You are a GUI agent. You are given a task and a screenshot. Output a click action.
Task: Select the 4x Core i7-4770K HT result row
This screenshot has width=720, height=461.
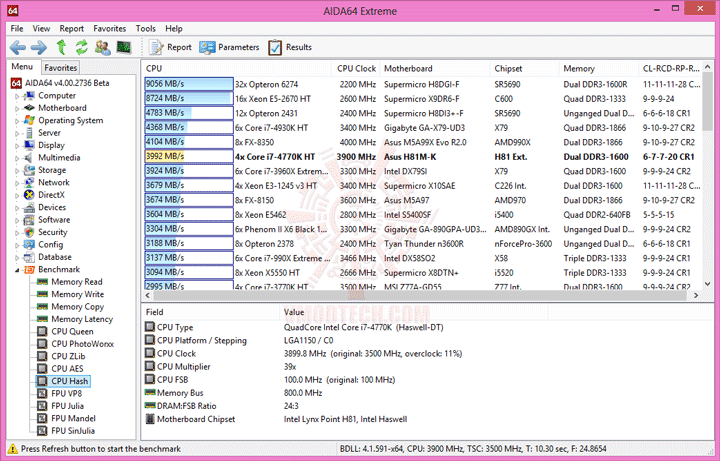click(x=422, y=157)
